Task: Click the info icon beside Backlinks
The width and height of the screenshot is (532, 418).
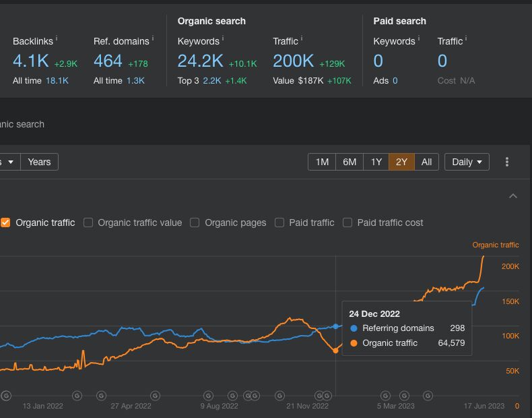Action: click(57, 38)
